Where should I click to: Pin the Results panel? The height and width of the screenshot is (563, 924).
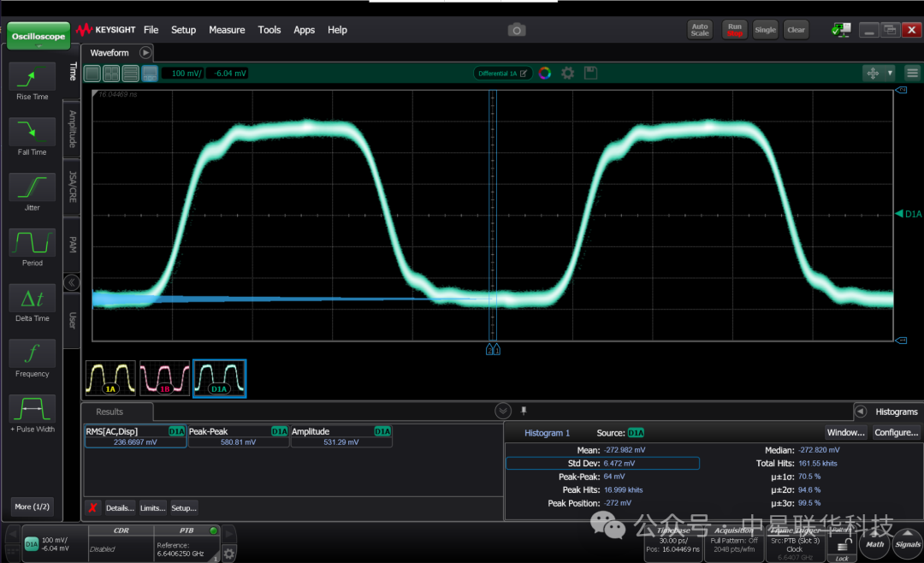click(x=524, y=411)
